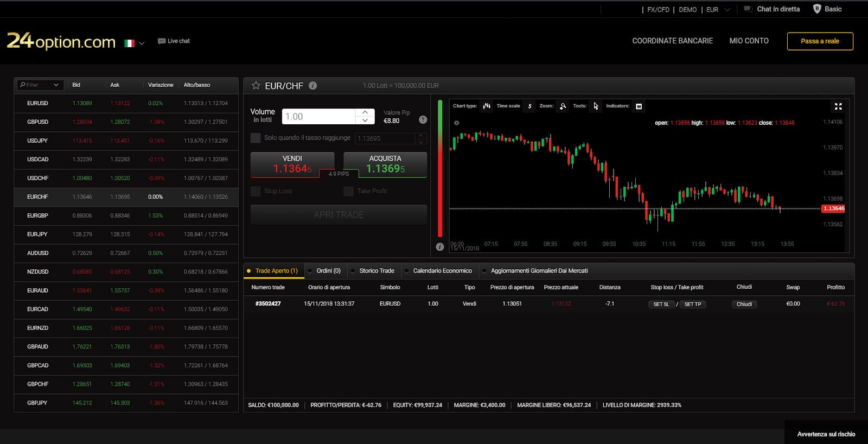
Task: Select the USDCAD row in watchlist
Action: (126, 160)
